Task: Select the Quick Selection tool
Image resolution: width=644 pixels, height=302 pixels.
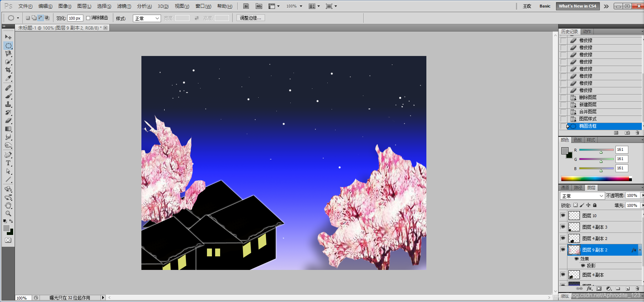Action: 8,62
